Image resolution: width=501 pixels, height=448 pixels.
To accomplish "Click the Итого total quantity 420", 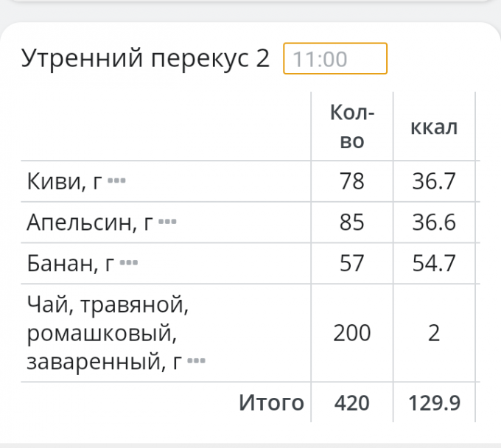I will click(x=352, y=403).
